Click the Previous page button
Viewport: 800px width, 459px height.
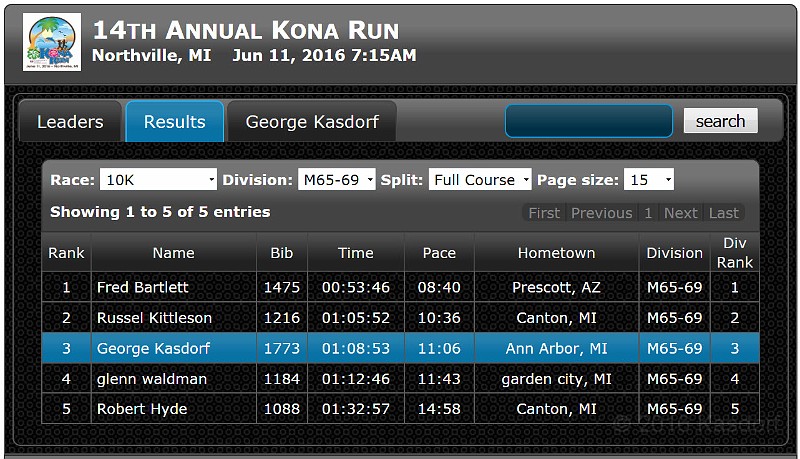pos(601,213)
